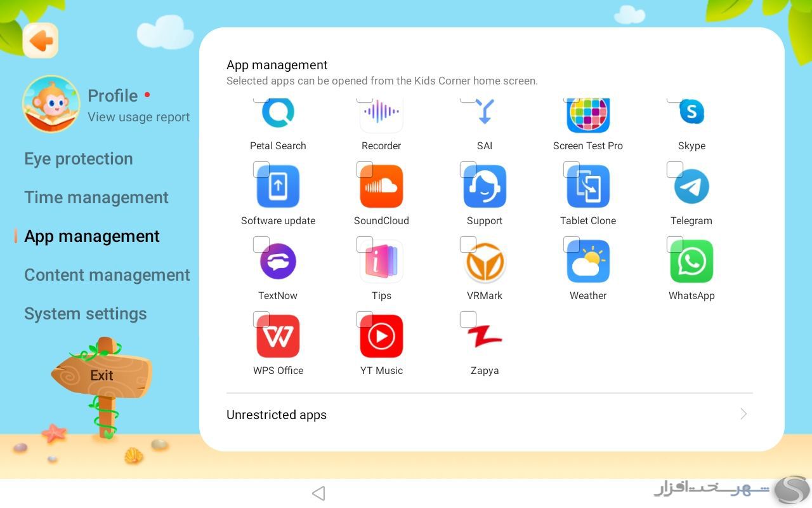The width and height of the screenshot is (812, 508).
Task: Tick the Telegram checkbox
Action: pyautogui.click(x=674, y=170)
